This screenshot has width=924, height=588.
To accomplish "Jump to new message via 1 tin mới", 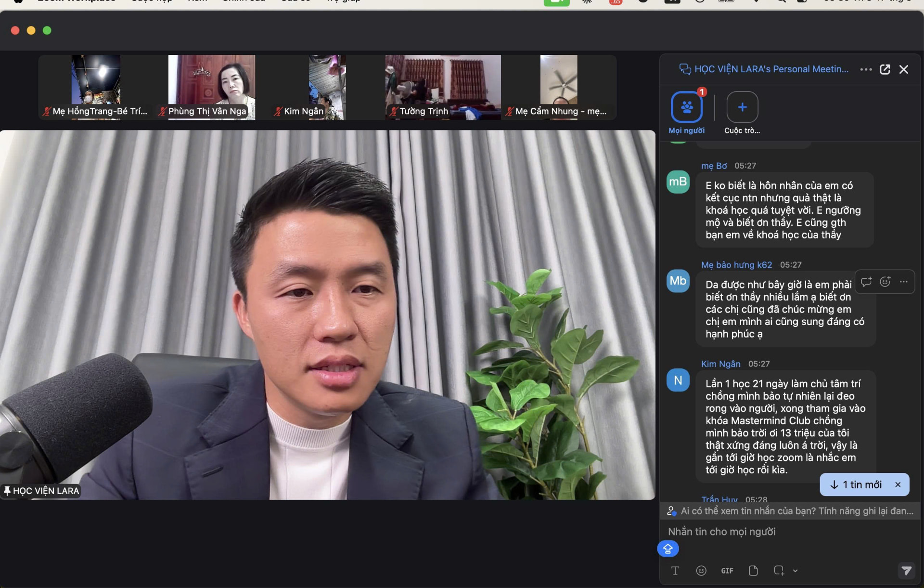I will tap(857, 484).
